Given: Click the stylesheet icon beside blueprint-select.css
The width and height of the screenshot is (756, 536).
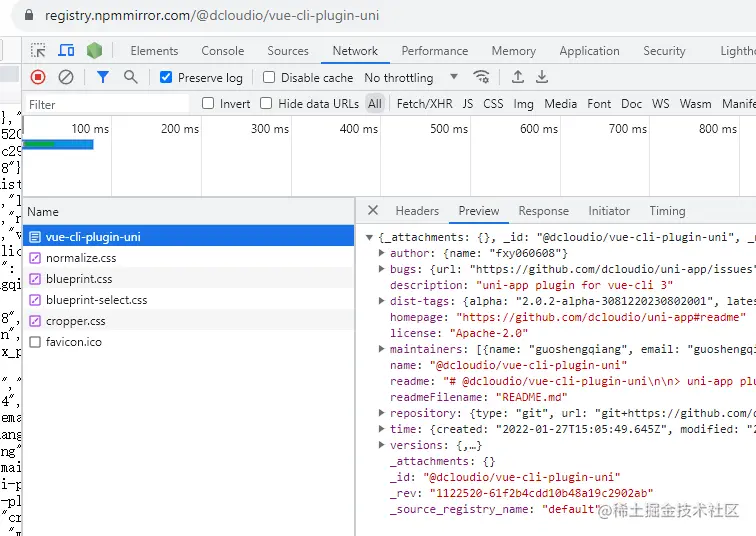Looking at the screenshot, I should (35, 300).
